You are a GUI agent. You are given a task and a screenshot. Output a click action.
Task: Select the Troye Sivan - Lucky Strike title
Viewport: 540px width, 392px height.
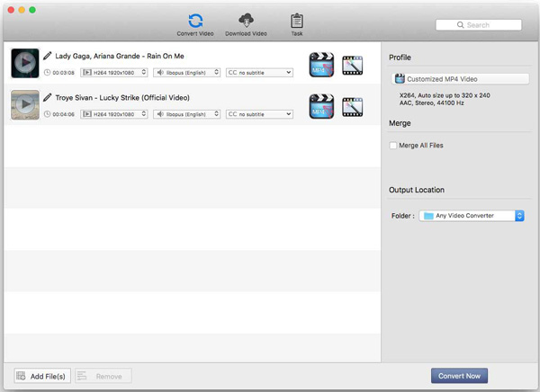tap(122, 97)
